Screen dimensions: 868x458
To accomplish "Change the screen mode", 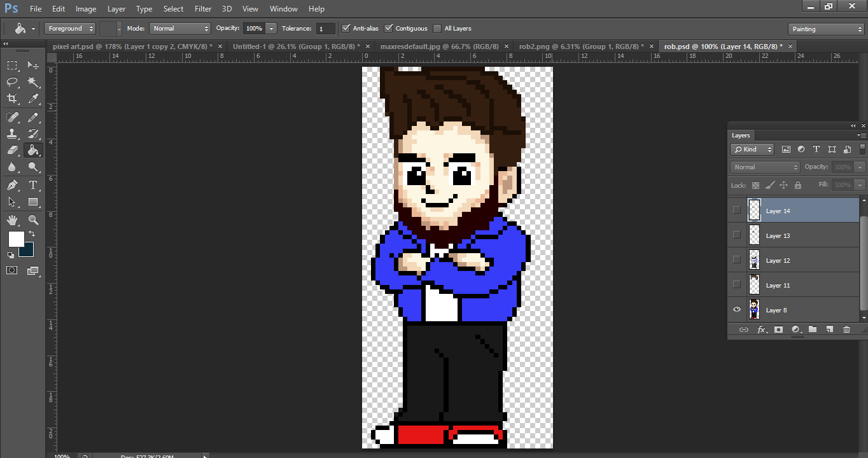I will pos(33,270).
